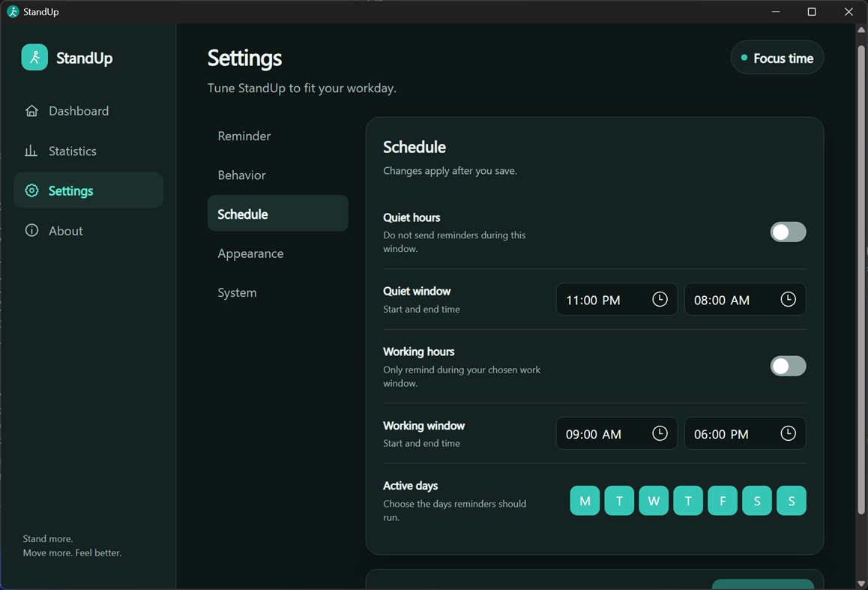Click the Focus time button

[777, 58]
